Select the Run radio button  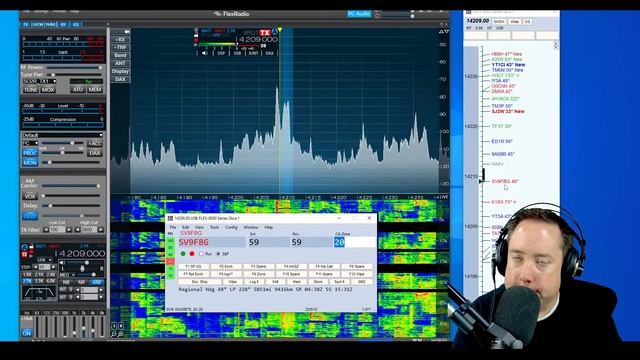(x=201, y=254)
